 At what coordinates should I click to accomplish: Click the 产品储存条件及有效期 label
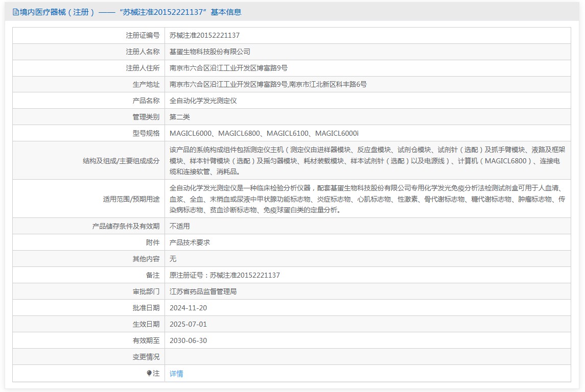coord(126,226)
